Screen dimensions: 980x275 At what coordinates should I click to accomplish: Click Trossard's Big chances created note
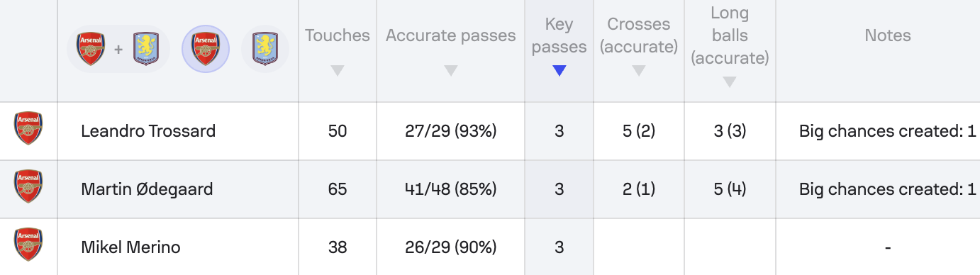pos(888,131)
